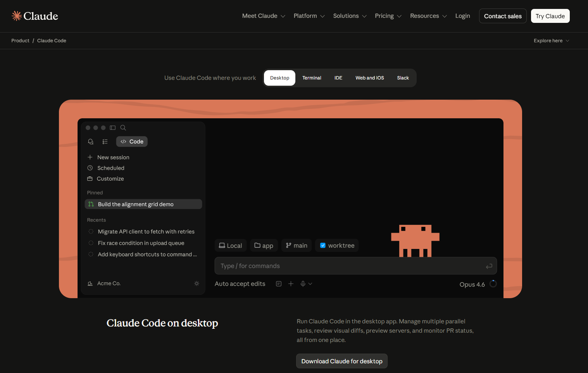This screenshot has height=373, width=588.
Task: Click the Opus 4.6 model selector
Action: (x=472, y=284)
